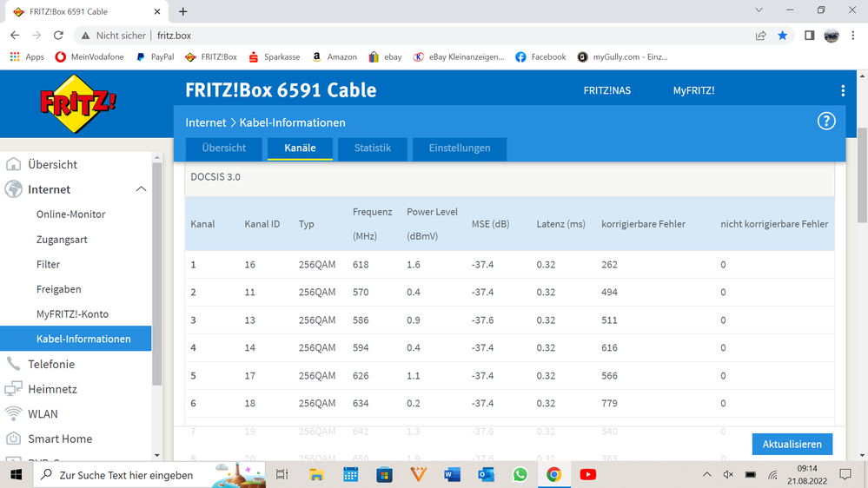Open a new browser tab

(x=183, y=11)
